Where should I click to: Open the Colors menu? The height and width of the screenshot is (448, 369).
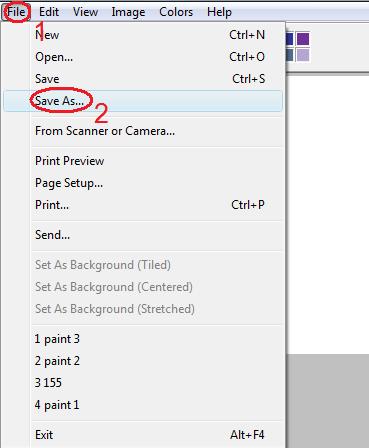click(176, 12)
